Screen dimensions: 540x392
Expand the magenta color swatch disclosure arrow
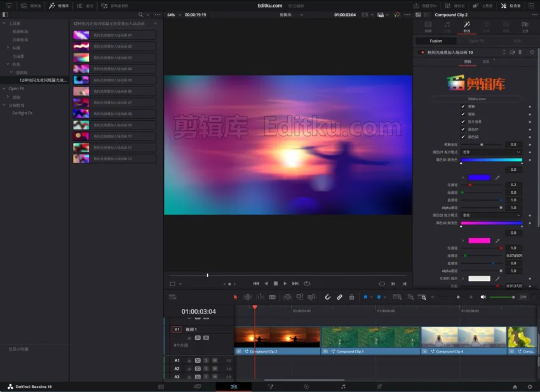(463, 240)
